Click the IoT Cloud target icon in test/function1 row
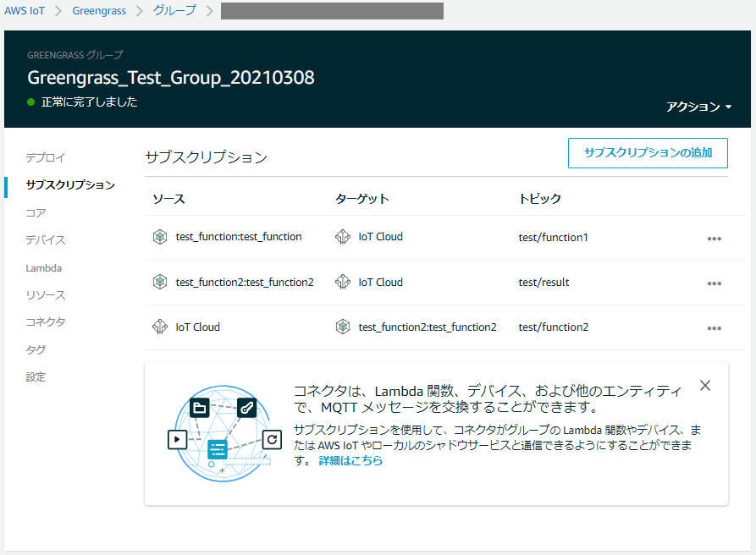Viewport: 756px width, 555px height. pos(343,237)
